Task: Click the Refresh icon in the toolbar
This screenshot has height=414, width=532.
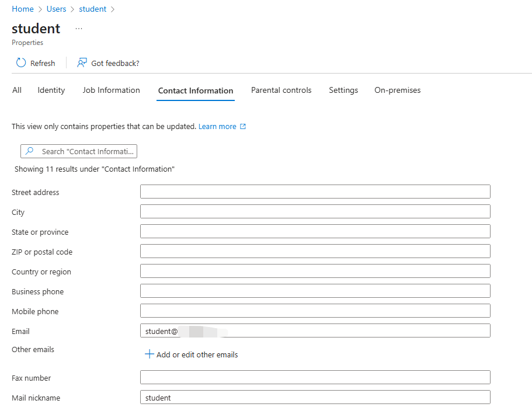Action: (x=21, y=63)
